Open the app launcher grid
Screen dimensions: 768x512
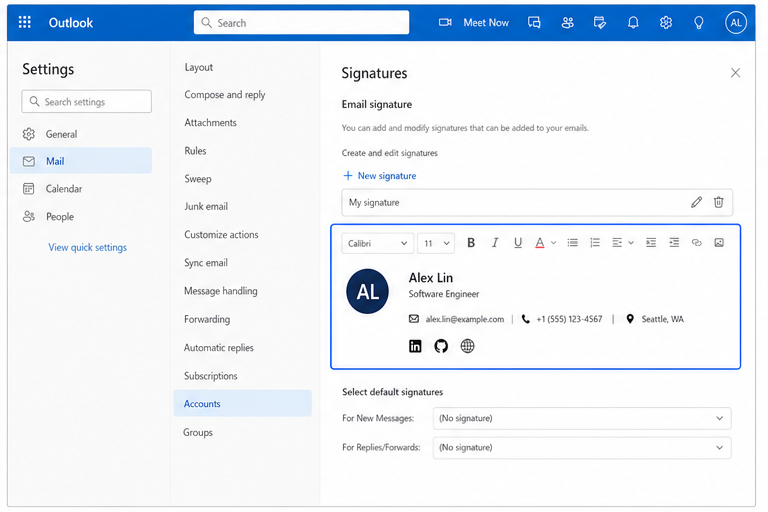(x=24, y=22)
